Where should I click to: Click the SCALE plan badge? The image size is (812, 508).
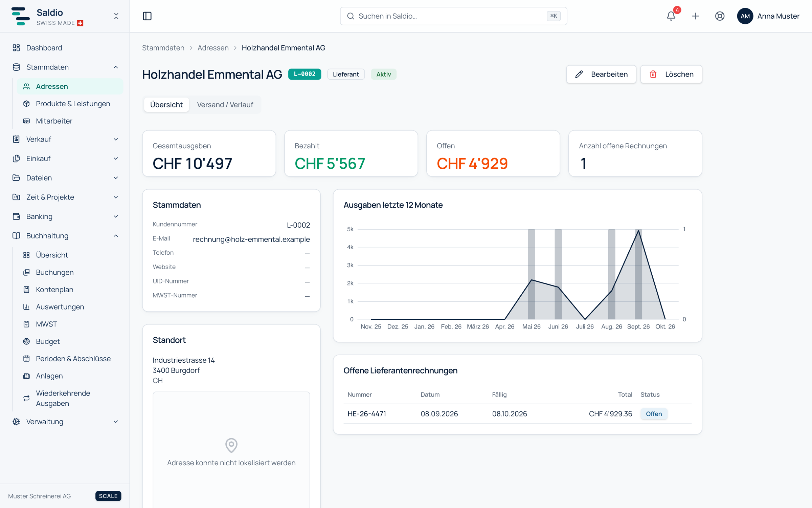(108, 496)
